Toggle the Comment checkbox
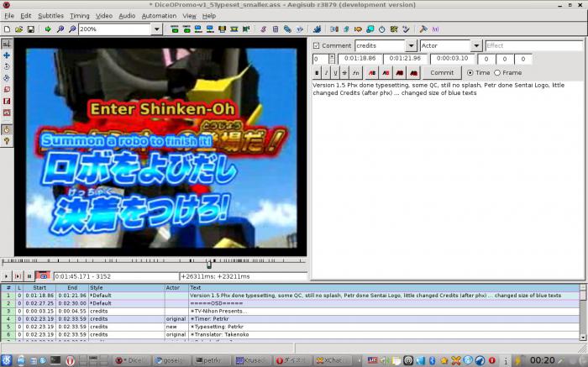The image size is (588, 367). 316,45
